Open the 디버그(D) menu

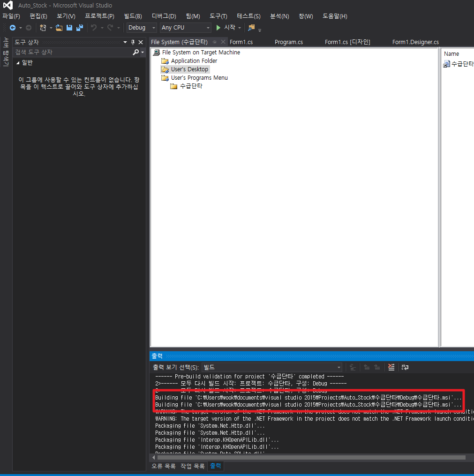click(164, 16)
